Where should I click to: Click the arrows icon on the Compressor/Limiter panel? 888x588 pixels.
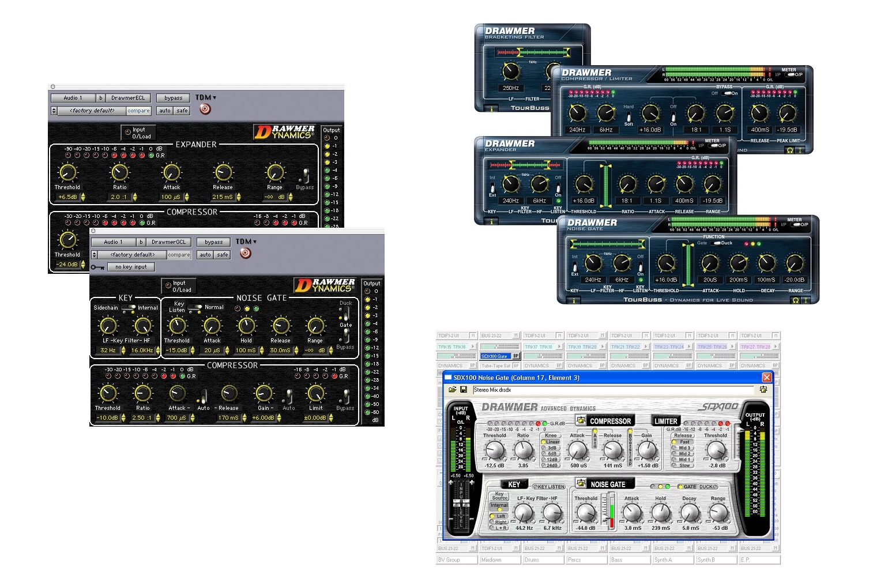(x=800, y=150)
